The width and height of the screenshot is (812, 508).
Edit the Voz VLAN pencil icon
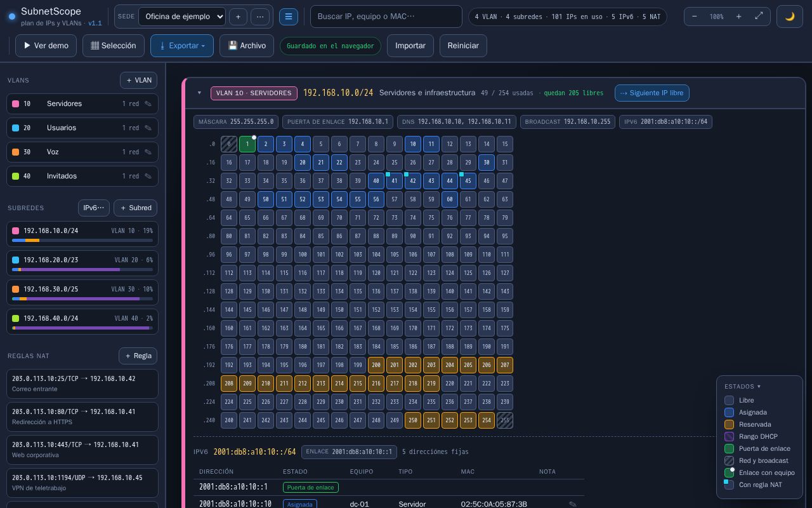coord(148,152)
